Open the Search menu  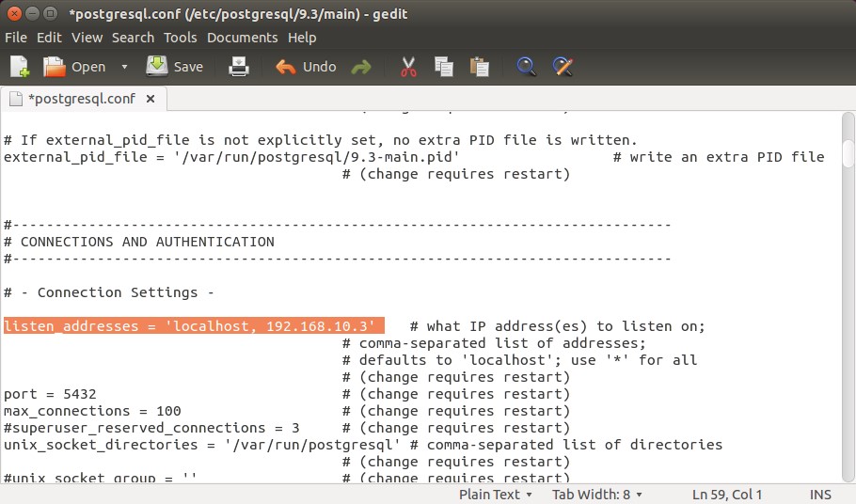[133, 38]
